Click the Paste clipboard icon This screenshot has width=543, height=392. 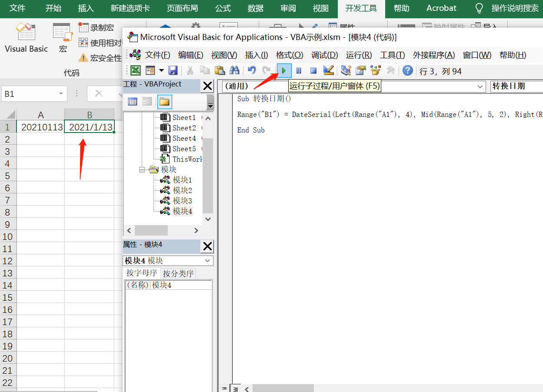coord(220,70)
